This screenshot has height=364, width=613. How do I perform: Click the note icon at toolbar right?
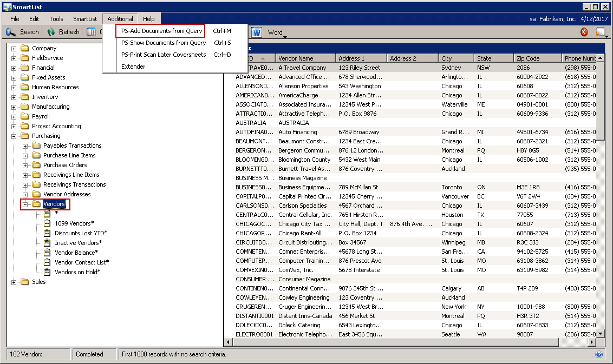[x=600, y=32]
